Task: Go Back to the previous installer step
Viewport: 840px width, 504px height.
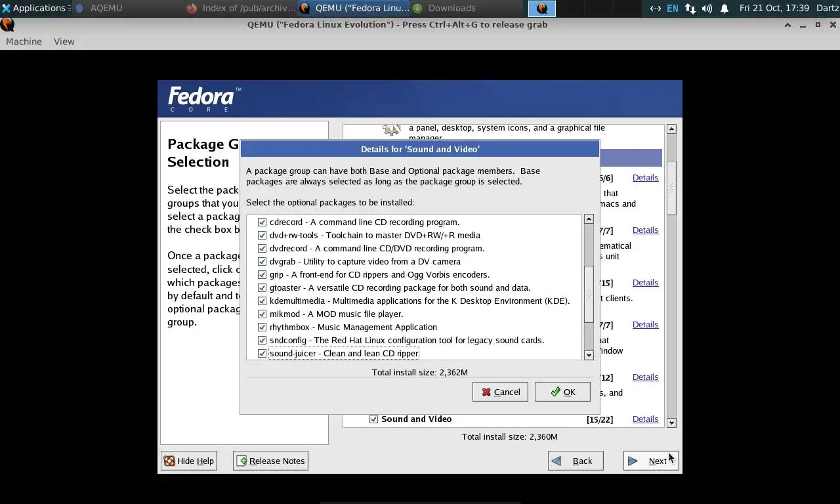Action: tap(576, 461)
